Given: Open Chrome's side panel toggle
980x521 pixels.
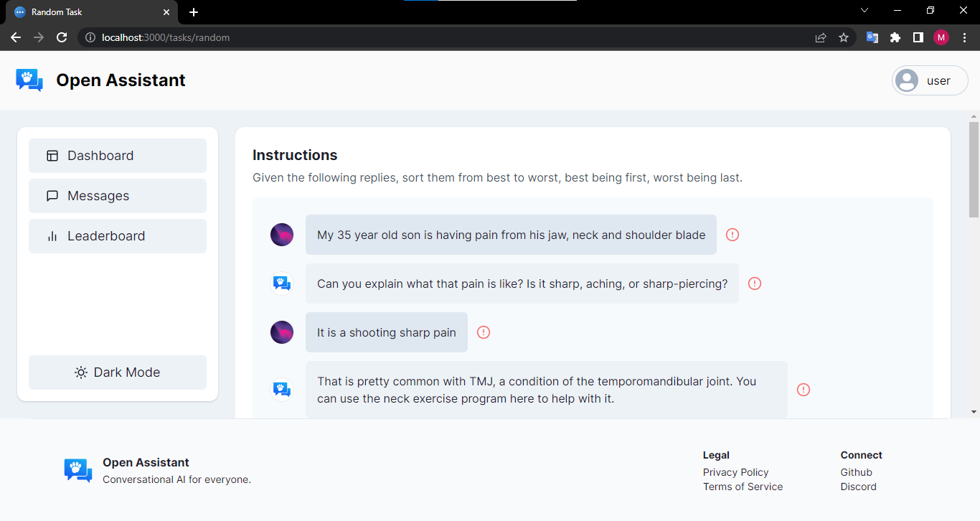Looking at the screenshot, I should coord(918,37).
